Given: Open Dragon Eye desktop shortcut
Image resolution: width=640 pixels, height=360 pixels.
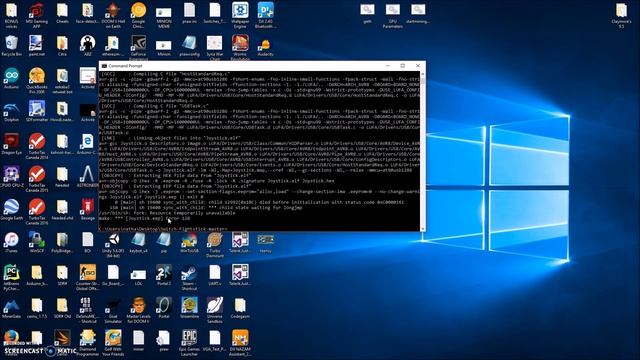Looking at the screenshot, I should (11, 144).
